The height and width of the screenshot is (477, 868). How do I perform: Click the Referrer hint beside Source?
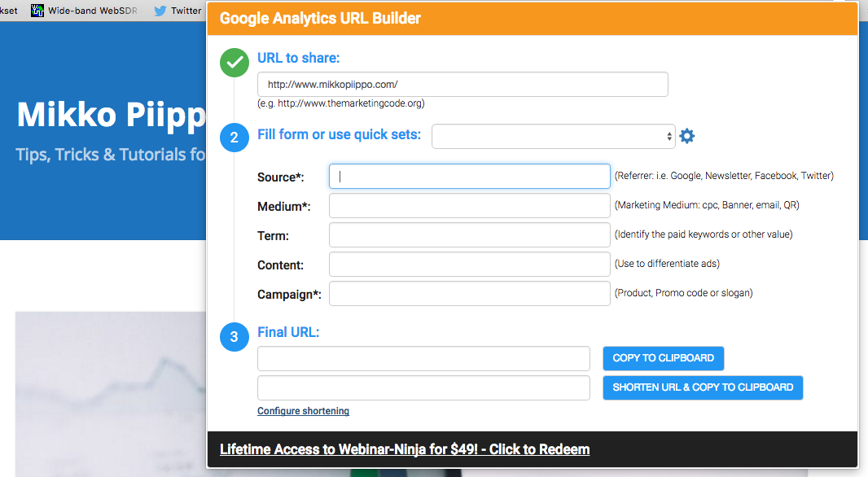(724, 176)
